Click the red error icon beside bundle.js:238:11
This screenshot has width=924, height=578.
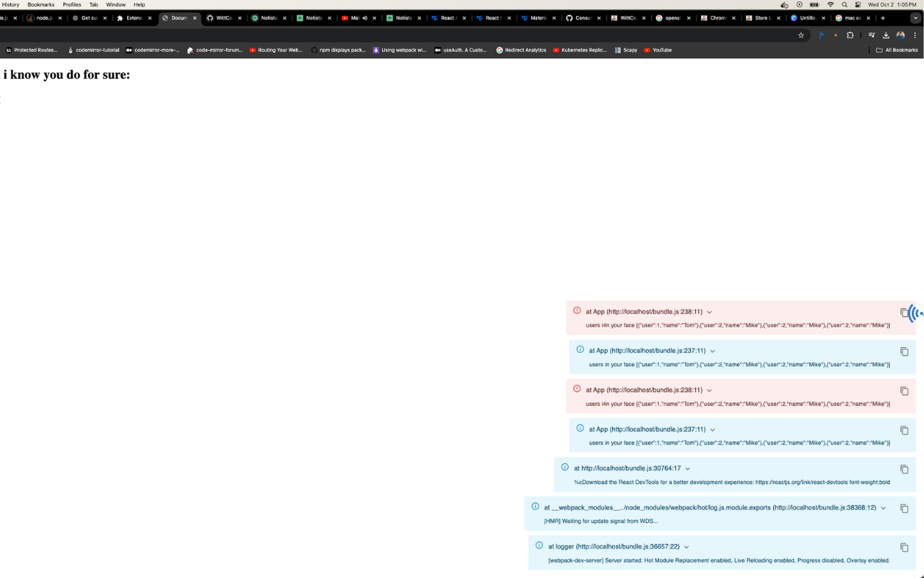576,310
